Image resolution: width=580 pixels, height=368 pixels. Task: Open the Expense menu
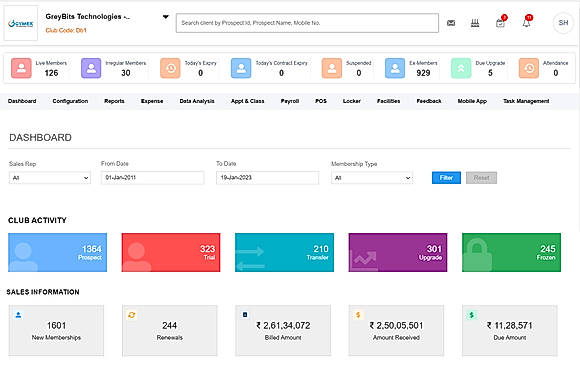pos(152,101)
